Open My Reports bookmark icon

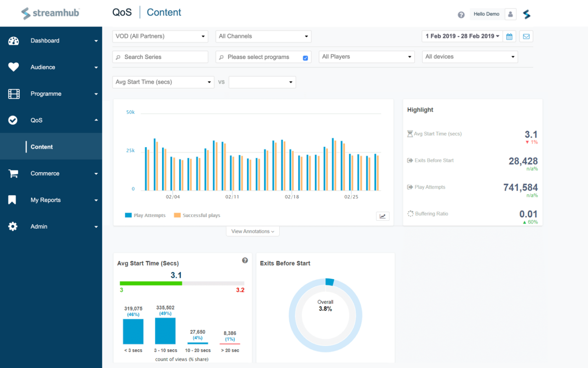coord(13,200)
